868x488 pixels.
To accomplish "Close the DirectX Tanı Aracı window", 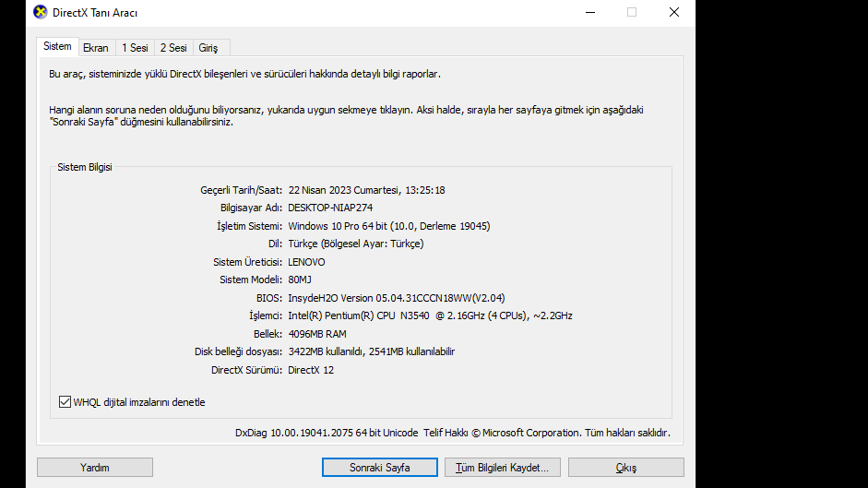I will point(674,12).
